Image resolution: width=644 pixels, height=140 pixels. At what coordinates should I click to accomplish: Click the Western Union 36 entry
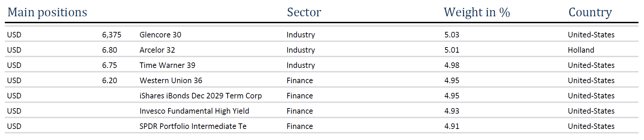[171, 80]
